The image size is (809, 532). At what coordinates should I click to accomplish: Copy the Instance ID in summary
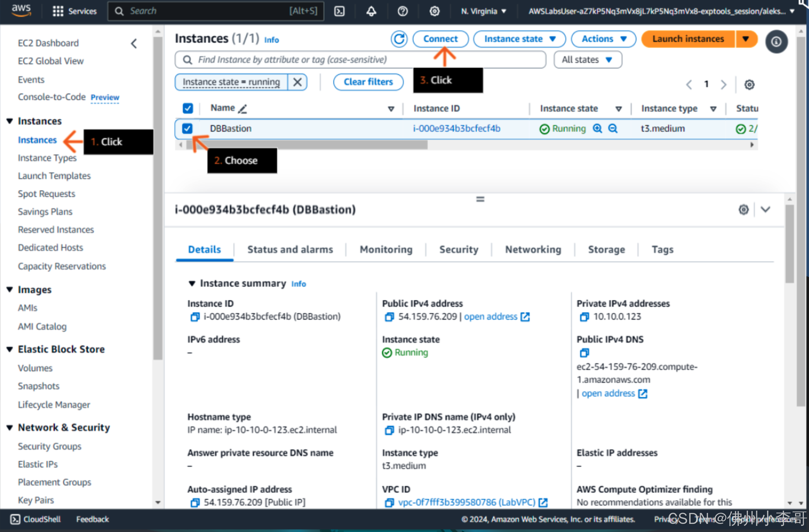click(195, 317)
